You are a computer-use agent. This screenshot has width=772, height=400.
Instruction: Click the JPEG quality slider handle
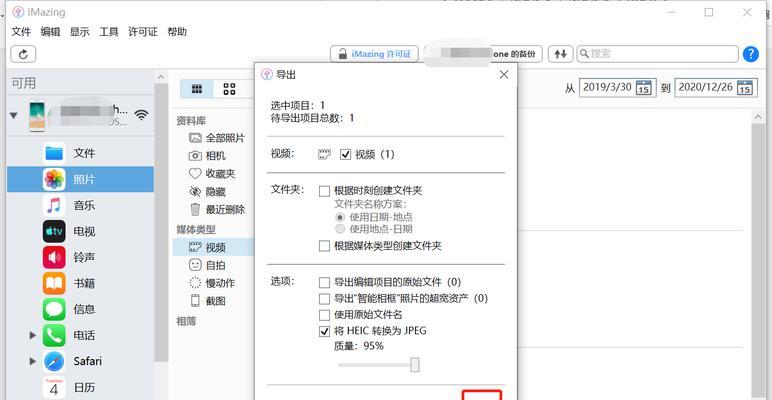click(x=415, y=365)
